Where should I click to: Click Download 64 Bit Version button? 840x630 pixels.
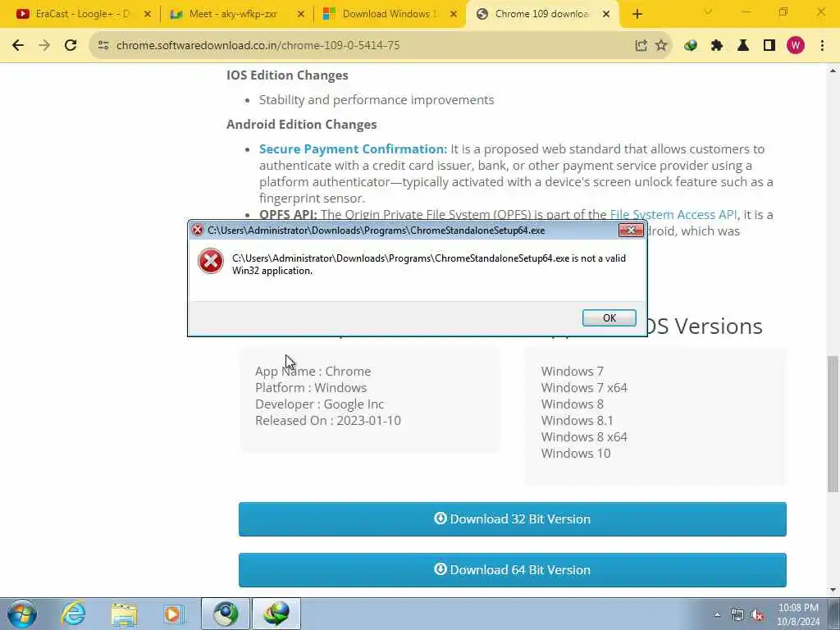coord(512,570)
